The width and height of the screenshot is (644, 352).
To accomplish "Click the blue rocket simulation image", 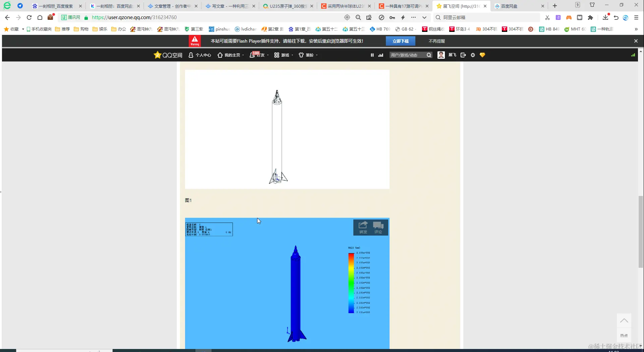I will (287, 283).
